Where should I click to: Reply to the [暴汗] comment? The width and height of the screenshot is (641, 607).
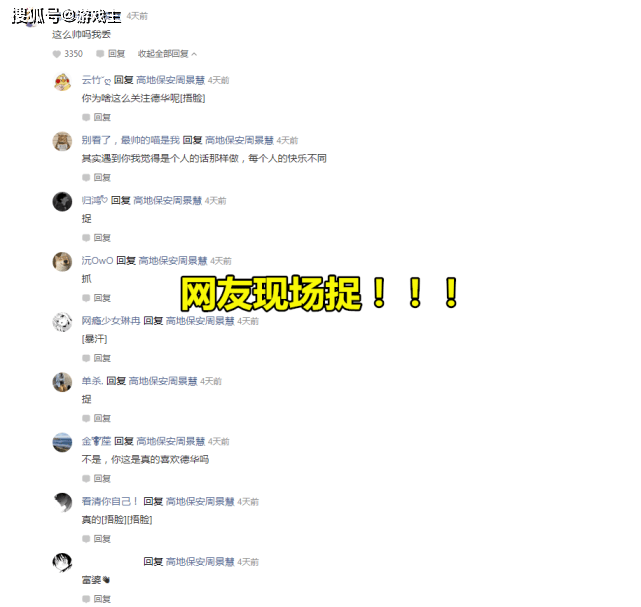click(x=96, y=358)
